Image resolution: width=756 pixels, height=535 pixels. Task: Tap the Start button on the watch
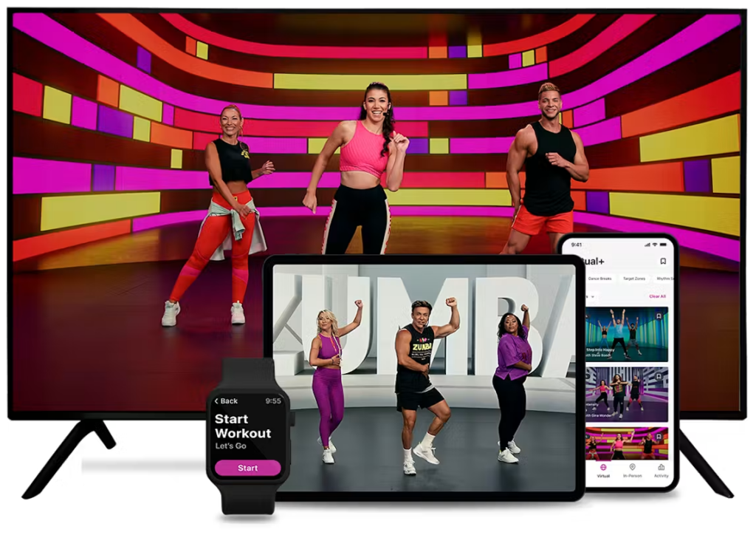(x=247, y=468)
